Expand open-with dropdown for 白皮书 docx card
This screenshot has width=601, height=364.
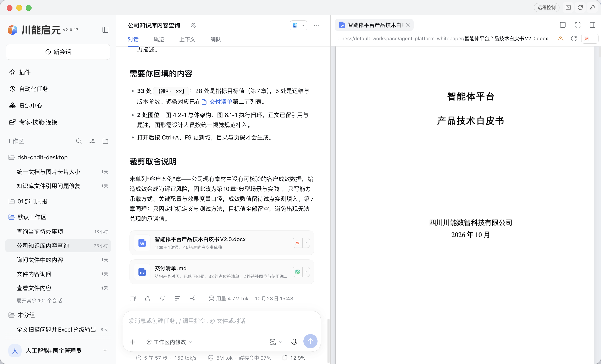[x=306, y=243]
